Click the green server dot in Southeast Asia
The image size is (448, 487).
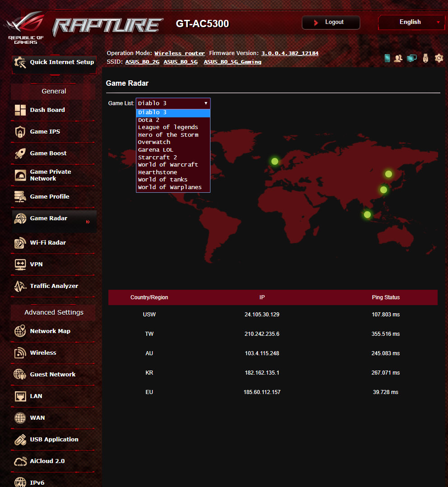coord(367,215)
